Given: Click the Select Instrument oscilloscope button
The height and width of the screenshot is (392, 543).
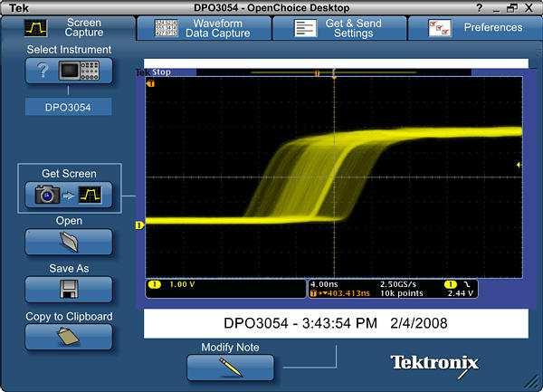Looking at the screenshot, I should [x=69, y=71].
